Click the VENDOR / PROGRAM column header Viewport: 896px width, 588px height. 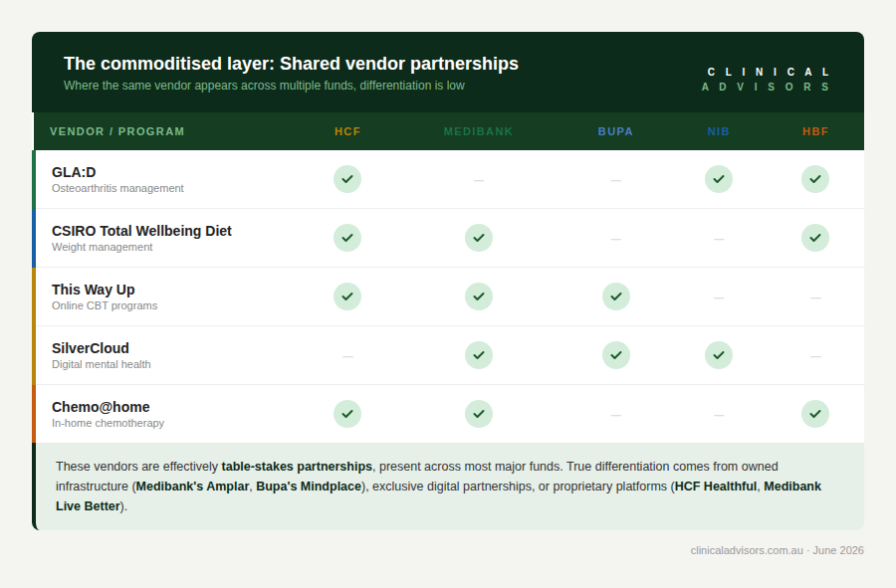117,132
